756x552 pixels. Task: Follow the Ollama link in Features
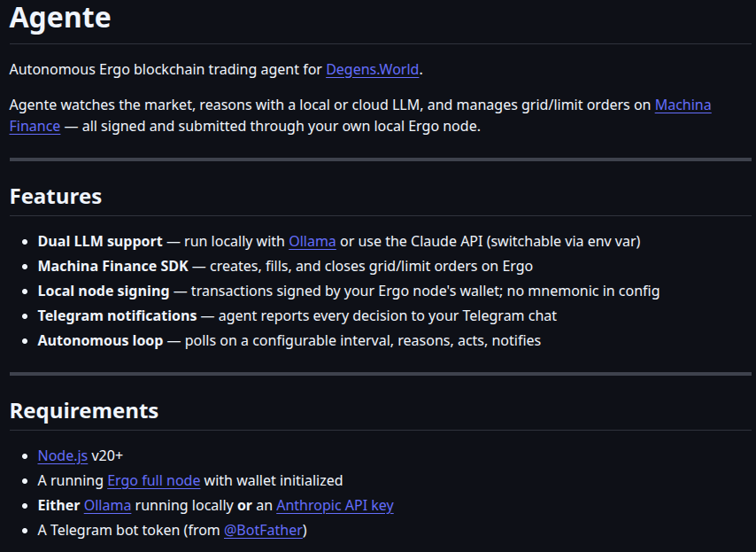pos(312,241)
